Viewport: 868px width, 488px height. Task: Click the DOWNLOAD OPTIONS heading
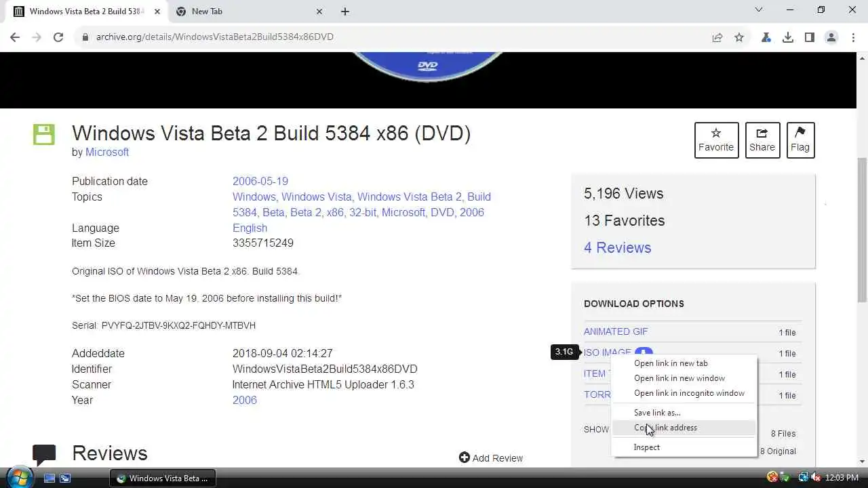(x=633, y=304)
